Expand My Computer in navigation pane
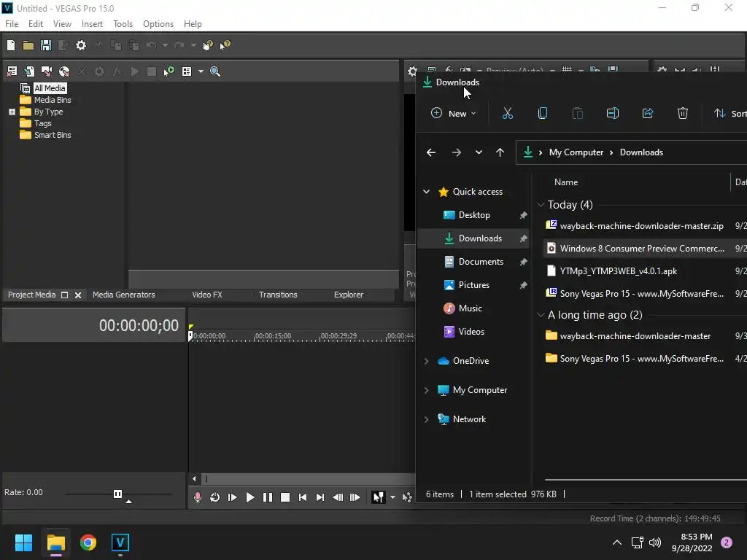The height and width of the screenshot is (560, 747). pyautogui.click(x=426, y=390)
